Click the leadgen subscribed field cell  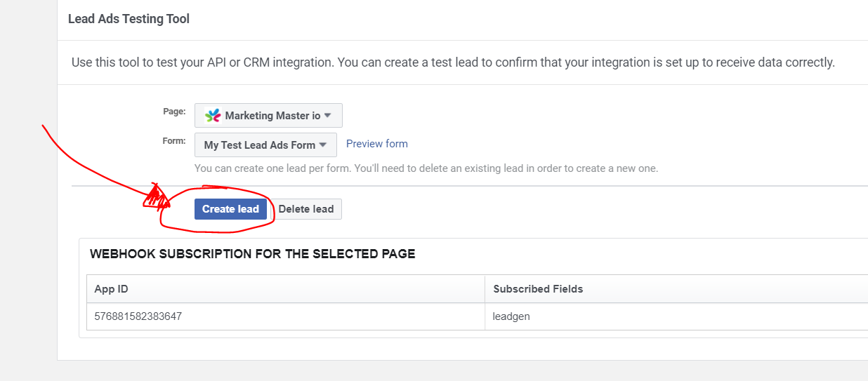coord(676,316)
